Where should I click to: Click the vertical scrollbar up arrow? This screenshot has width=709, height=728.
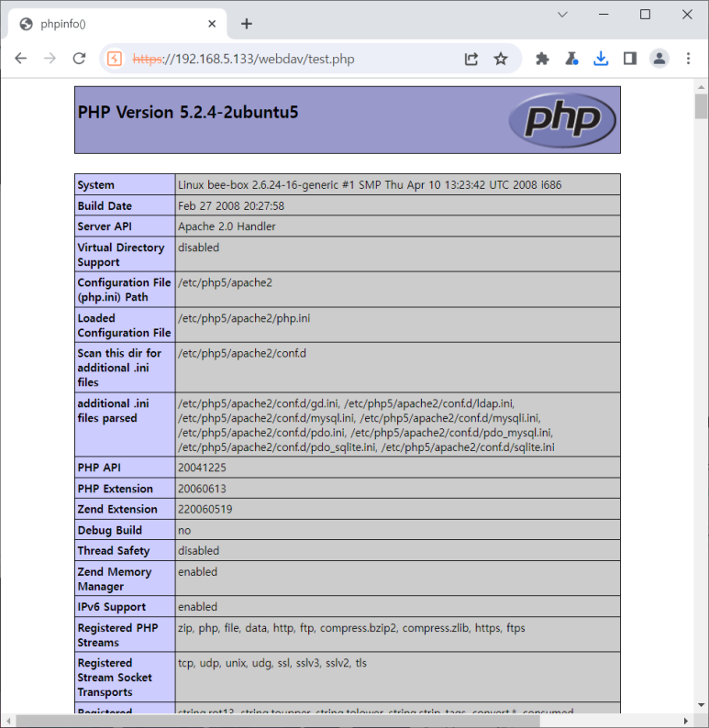click(701, 87)
